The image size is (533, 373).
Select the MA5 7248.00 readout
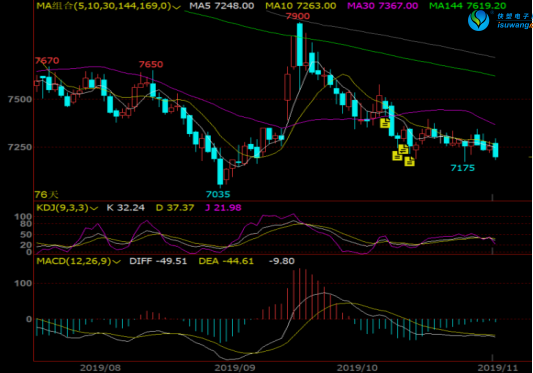pyautogui.click(x=222, y=6)
